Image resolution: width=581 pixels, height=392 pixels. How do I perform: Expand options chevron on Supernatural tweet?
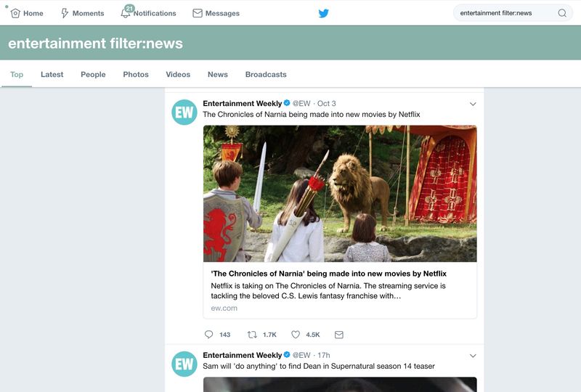coord(473,356)
